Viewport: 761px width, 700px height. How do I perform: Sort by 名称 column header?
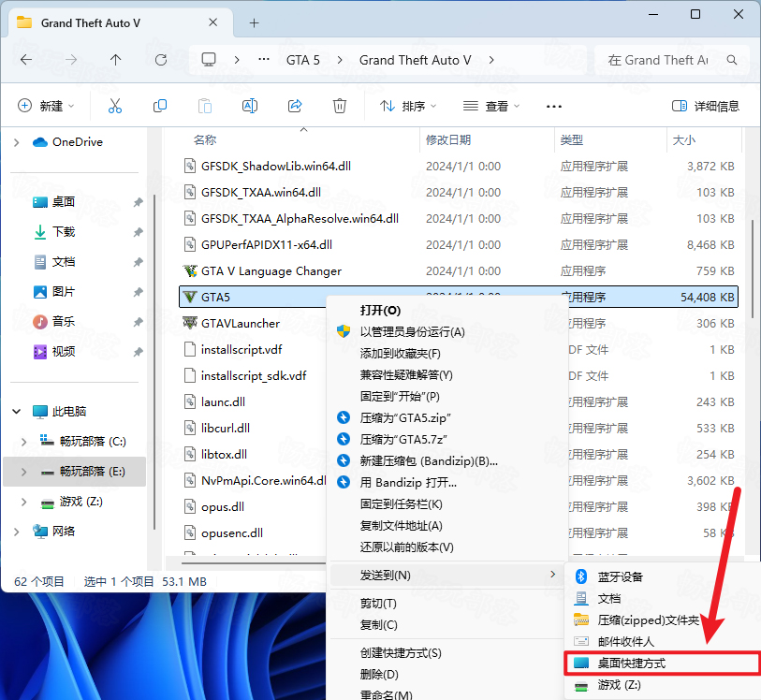tap(204, 140)
